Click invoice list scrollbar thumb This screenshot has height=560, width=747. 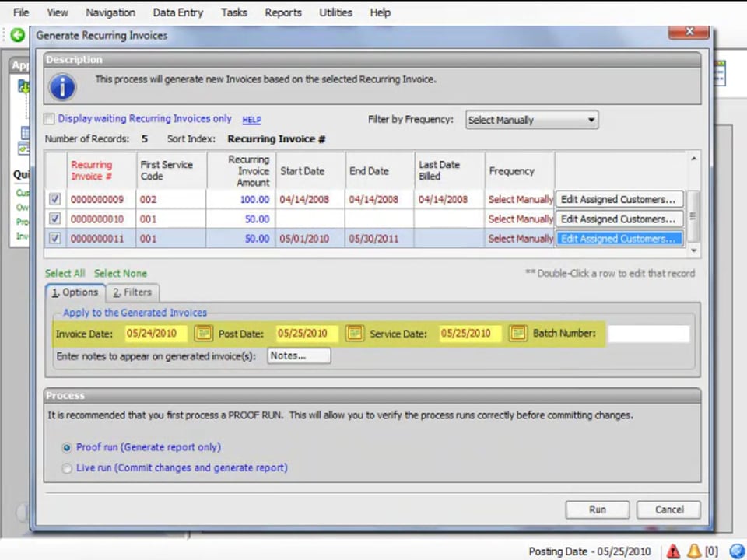click(x=693, y=215)
